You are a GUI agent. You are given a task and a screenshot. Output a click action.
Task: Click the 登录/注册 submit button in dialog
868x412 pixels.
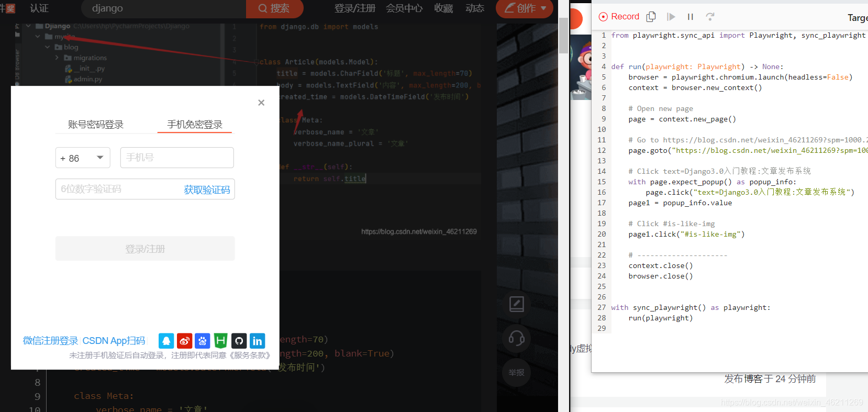[x=145, y=249]
